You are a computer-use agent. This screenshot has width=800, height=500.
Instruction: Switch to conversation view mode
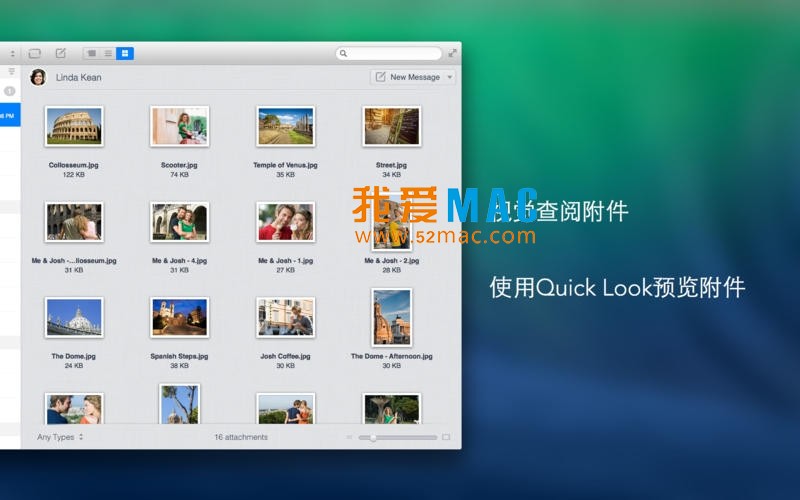point(91,53)
